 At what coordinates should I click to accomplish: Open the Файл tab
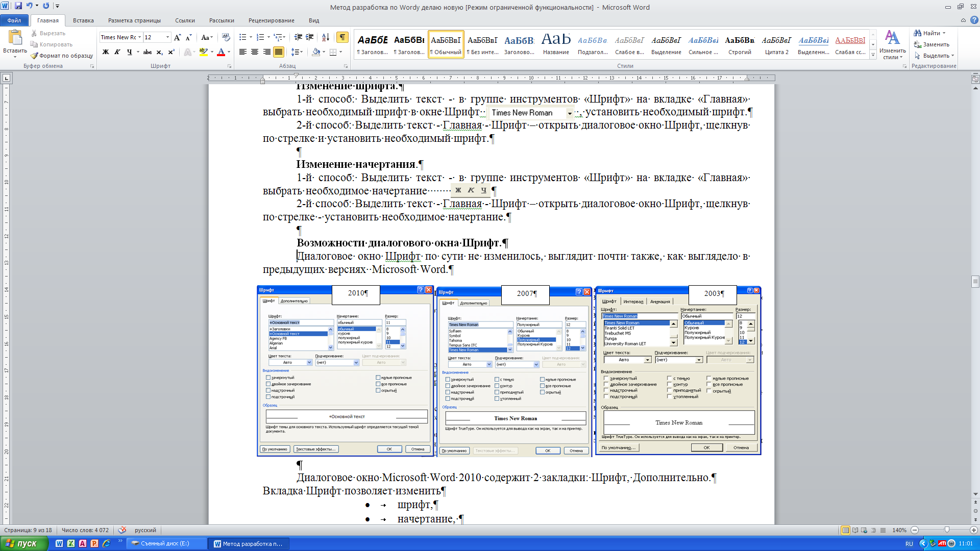(x=14, y=20)
